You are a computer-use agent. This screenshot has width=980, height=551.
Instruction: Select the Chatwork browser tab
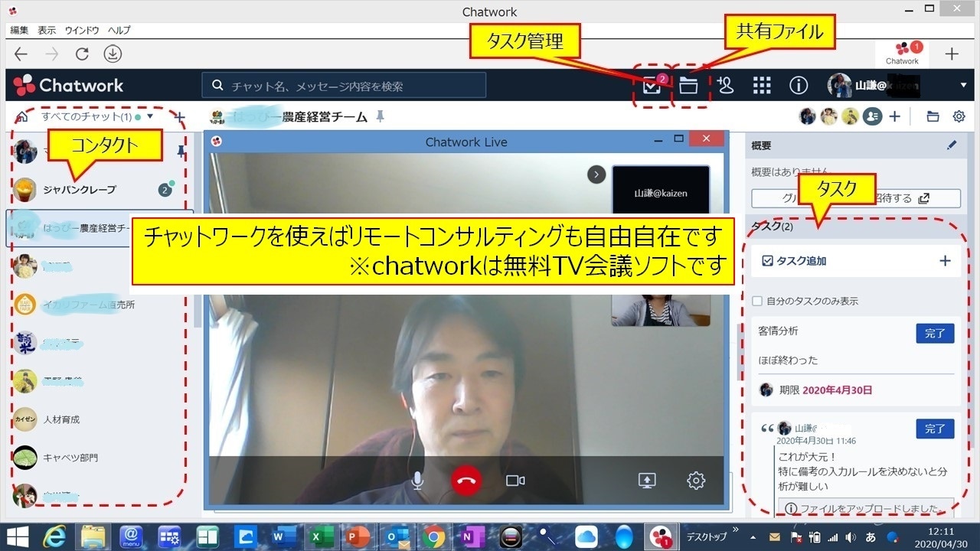coord(902,54)
